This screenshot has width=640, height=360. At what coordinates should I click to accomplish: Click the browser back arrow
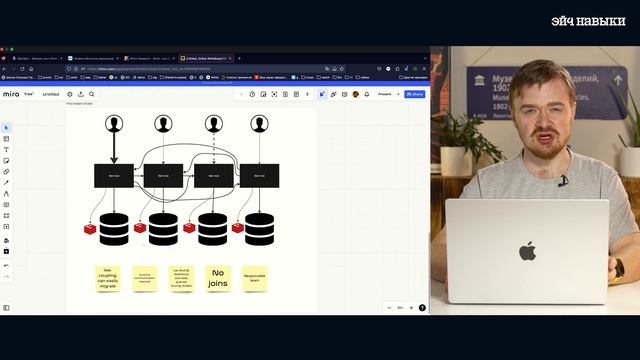[4, 69]
